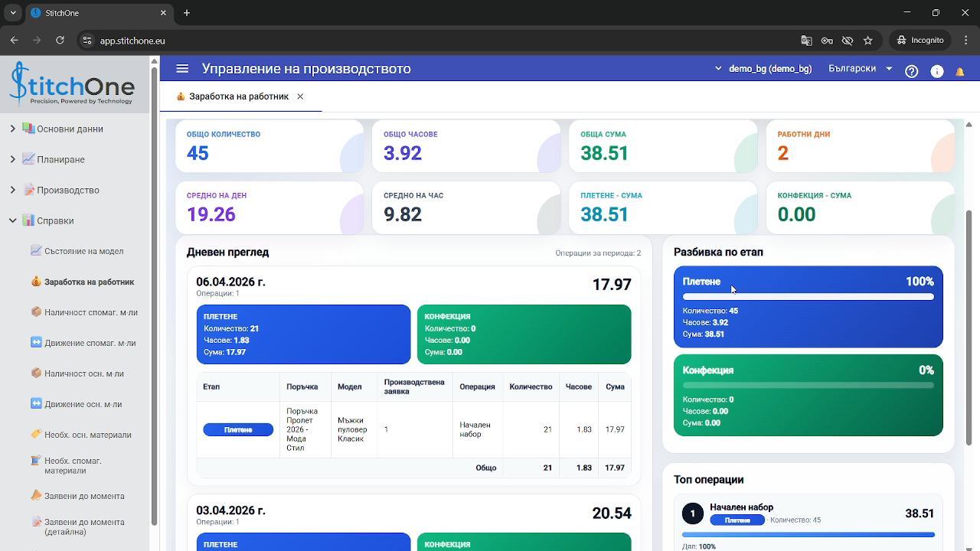Click ОБЩО КОЛИЧЕСТВО value 45
The image size is (980, 551).
198,153
